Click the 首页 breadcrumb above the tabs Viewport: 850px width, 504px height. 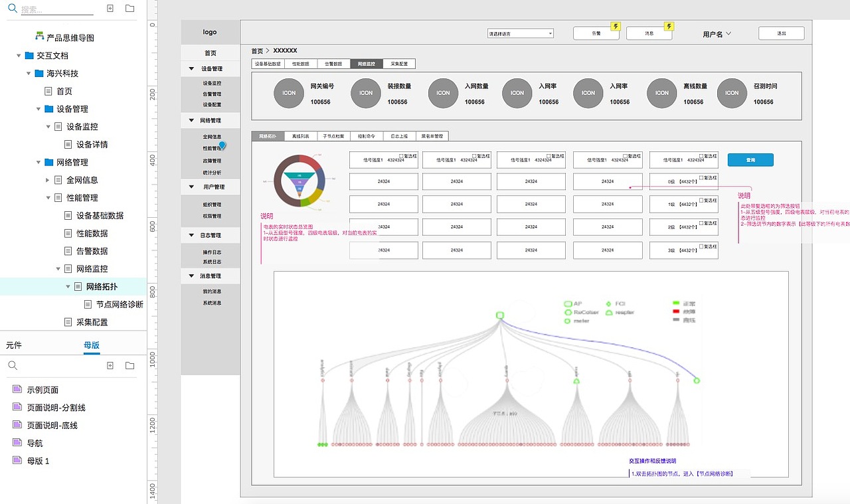[256, 50]
